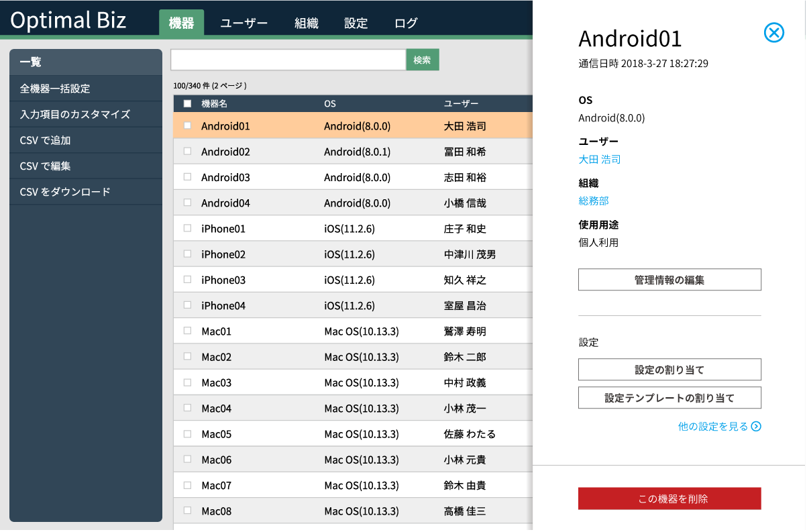Go to the 設定 tab

point(356,23)
